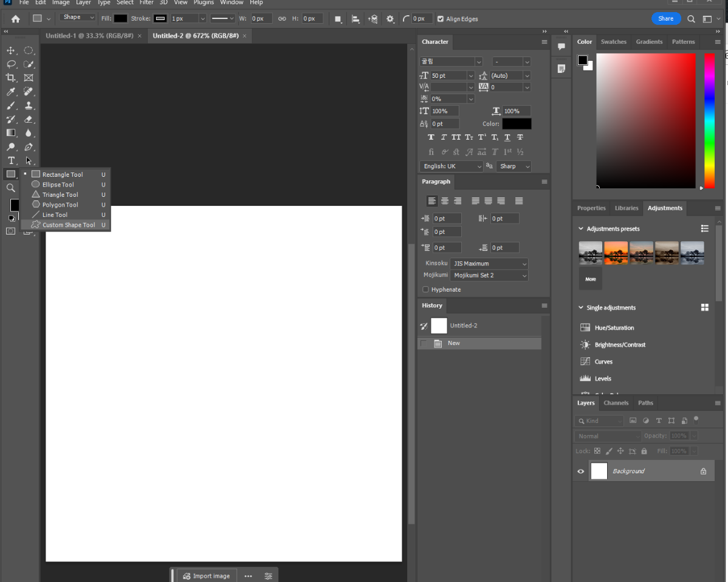Viewport: 728px width, 582px height.
Task: Select the Lasso tool
Action: tap(11, 64)
